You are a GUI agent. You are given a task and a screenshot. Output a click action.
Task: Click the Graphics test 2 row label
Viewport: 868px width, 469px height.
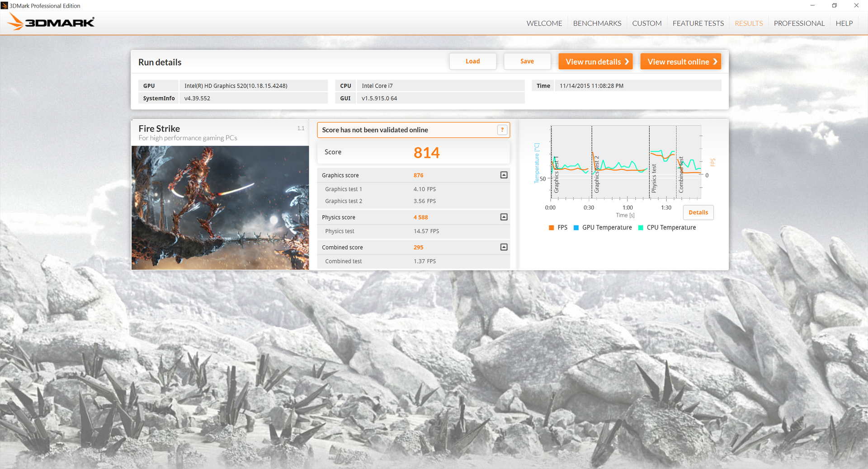coord(344,201)
